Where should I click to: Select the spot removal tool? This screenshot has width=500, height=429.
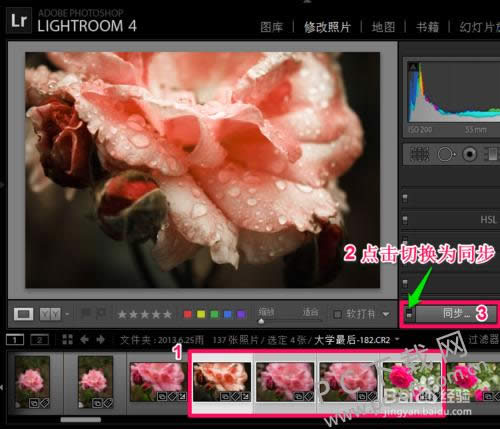coord(446,155)
